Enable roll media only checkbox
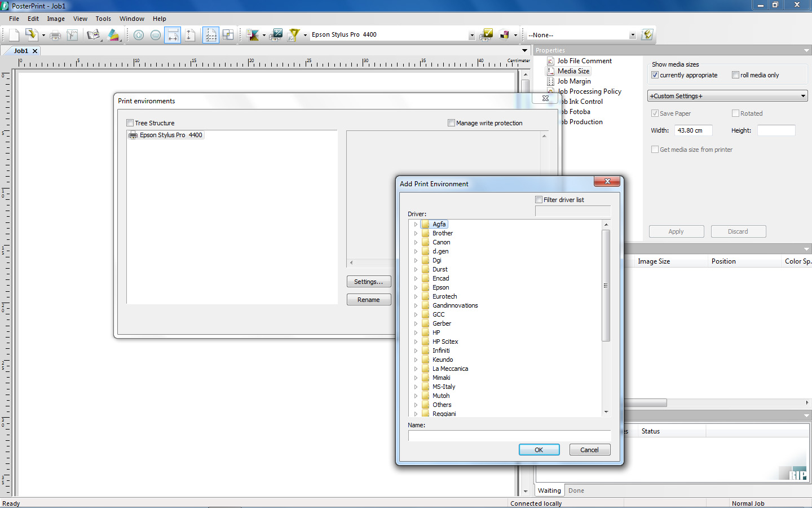 735,75
